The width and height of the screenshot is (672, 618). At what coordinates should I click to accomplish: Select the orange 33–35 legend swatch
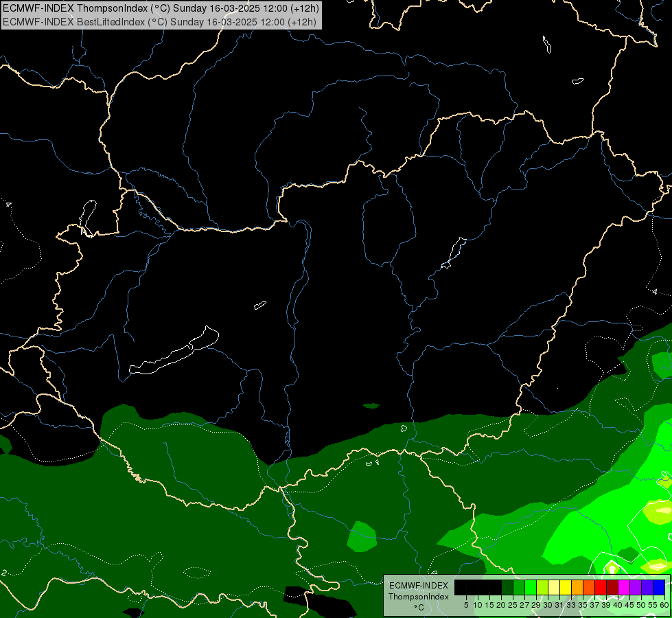pos(577,587)
